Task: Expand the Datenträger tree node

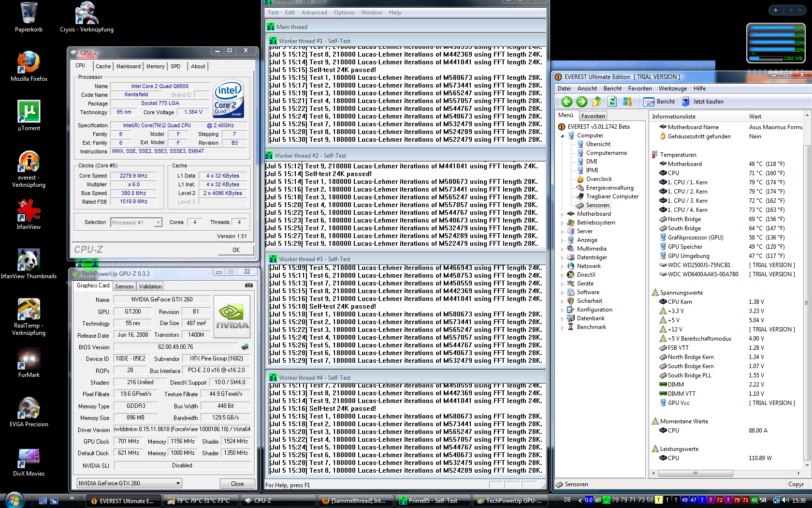Action: [x=563, y=258]
